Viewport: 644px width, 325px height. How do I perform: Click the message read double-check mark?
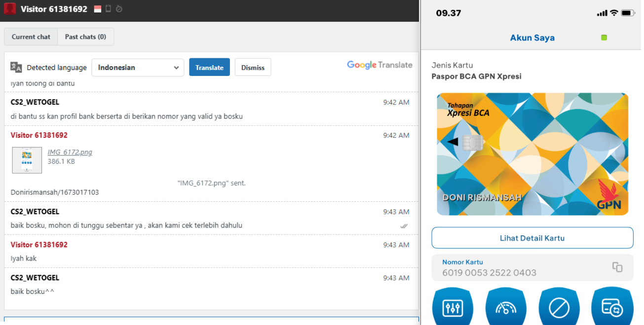(404, 226)
